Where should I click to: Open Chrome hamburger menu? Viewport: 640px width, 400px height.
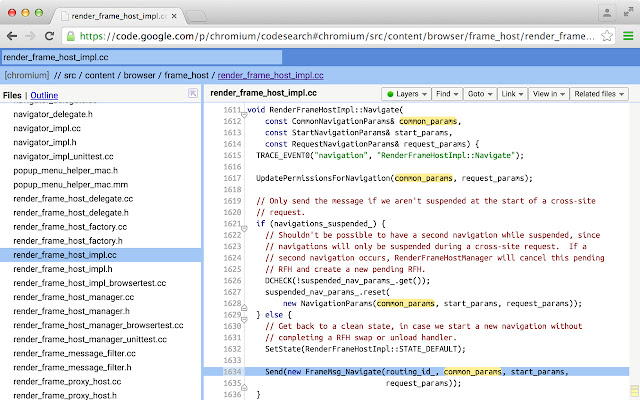pos(628,36)
